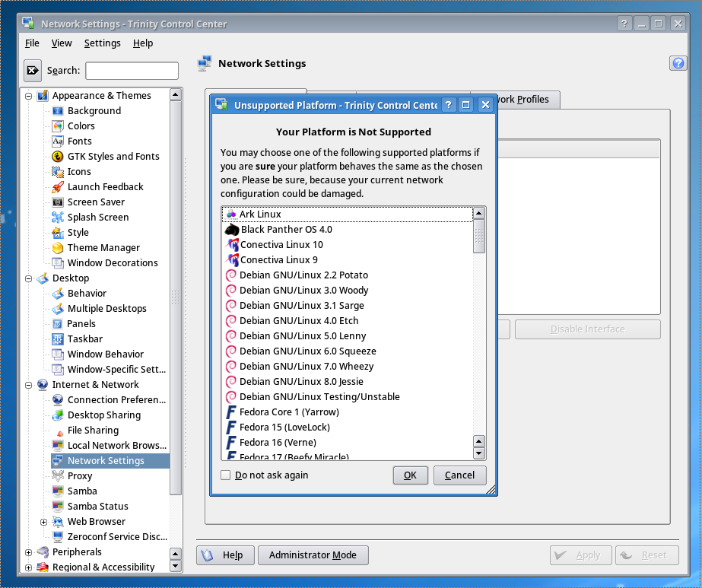This screenshot has width=702, height=588.
Task: Cancel the Unsupported Platform dialog
Action: click(460, 475)
